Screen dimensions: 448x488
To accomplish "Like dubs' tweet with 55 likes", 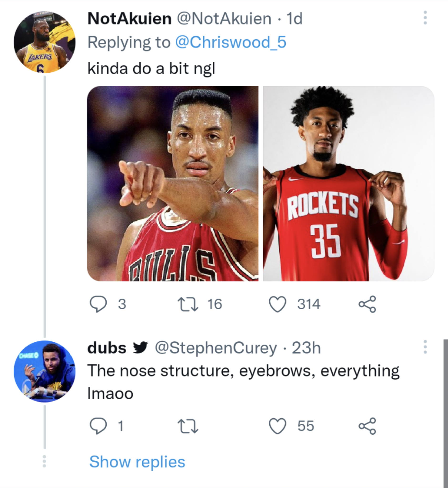I will (278, 426).
